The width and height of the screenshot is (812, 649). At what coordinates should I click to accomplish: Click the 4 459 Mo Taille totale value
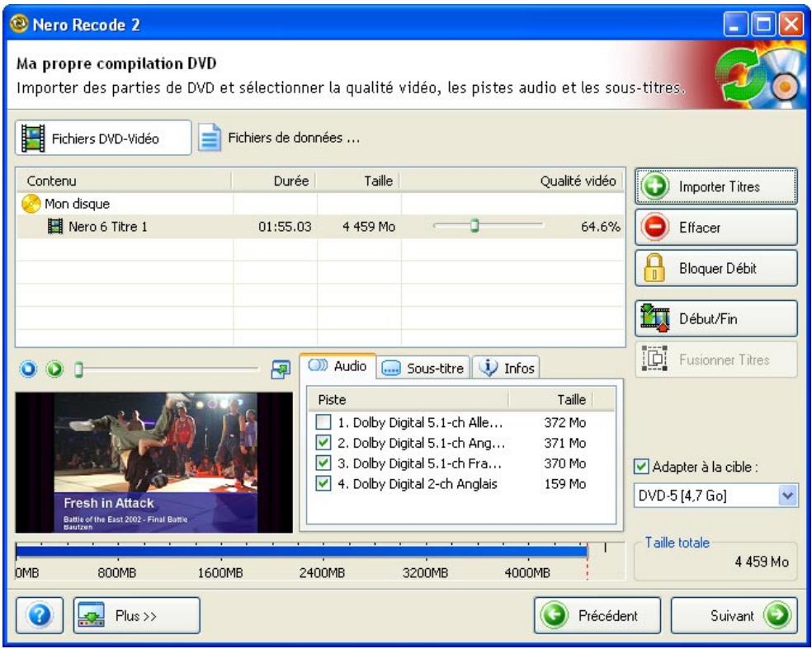(x=761, y=562)
